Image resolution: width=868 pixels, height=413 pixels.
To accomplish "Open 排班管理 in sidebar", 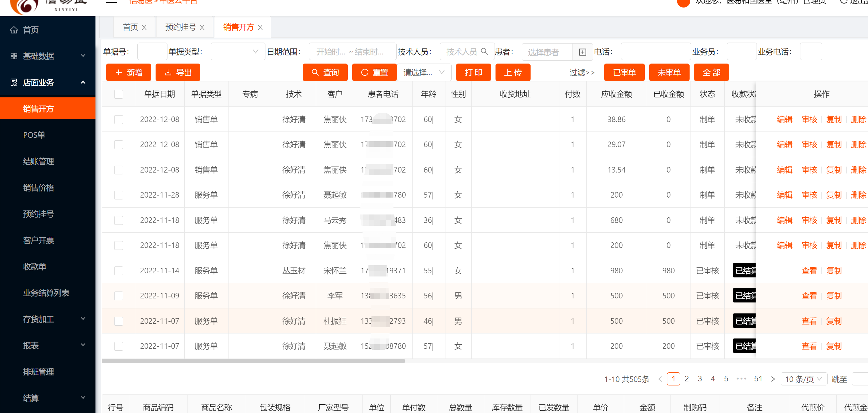I will (x=39, y=372).
